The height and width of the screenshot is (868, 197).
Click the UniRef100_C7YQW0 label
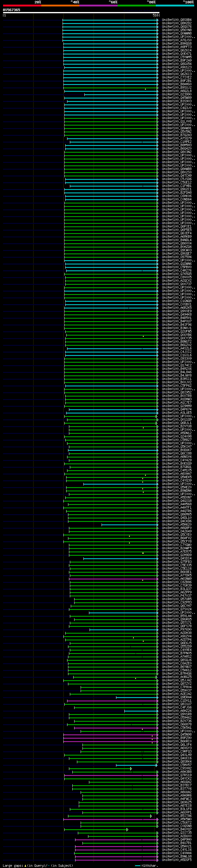tap(177, 544)
